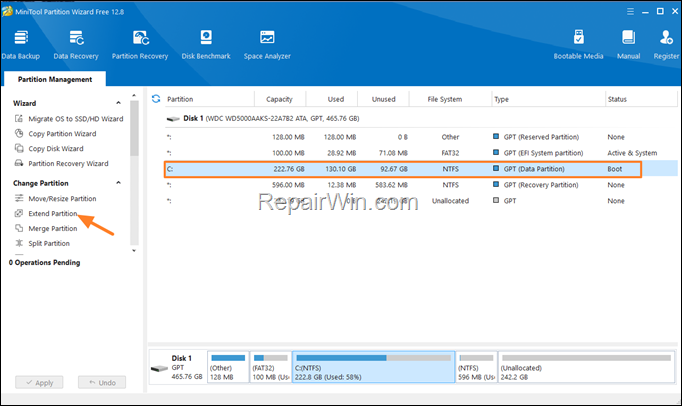Viewport: 682px width, 406px height.
Task: Refresh the partition list
Action: (x=156, y=99)
